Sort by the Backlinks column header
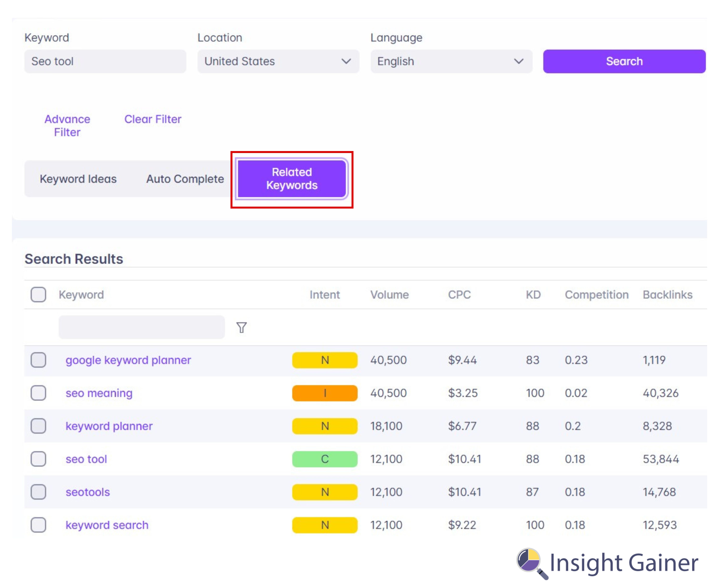This screenshot has width=719, height=588. point(667,295)
